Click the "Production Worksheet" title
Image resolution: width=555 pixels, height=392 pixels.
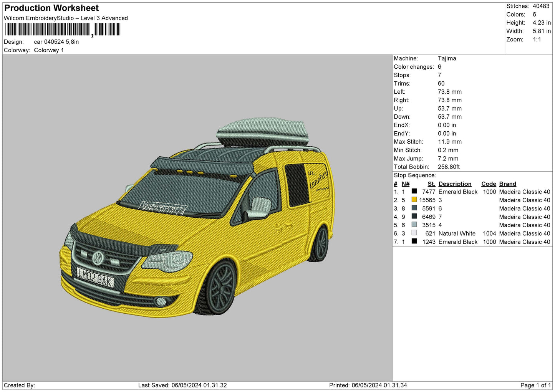[51, 8]
